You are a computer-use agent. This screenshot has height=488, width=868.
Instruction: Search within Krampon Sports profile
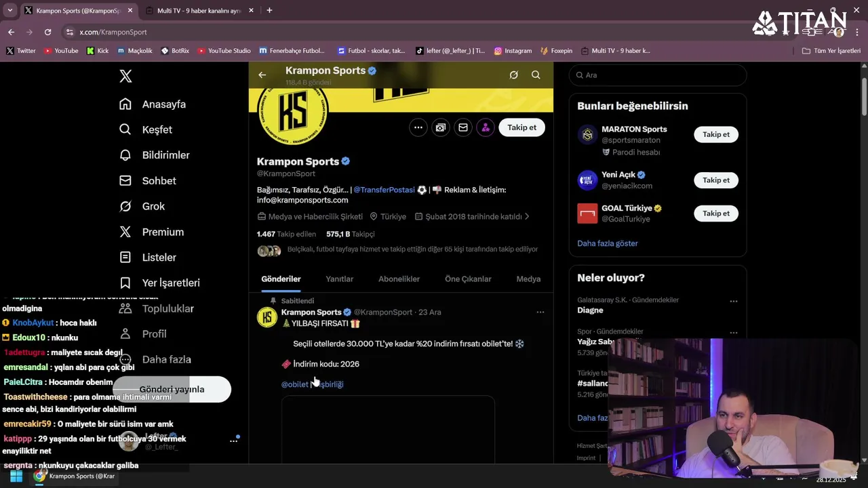click(x=536, y=75)
